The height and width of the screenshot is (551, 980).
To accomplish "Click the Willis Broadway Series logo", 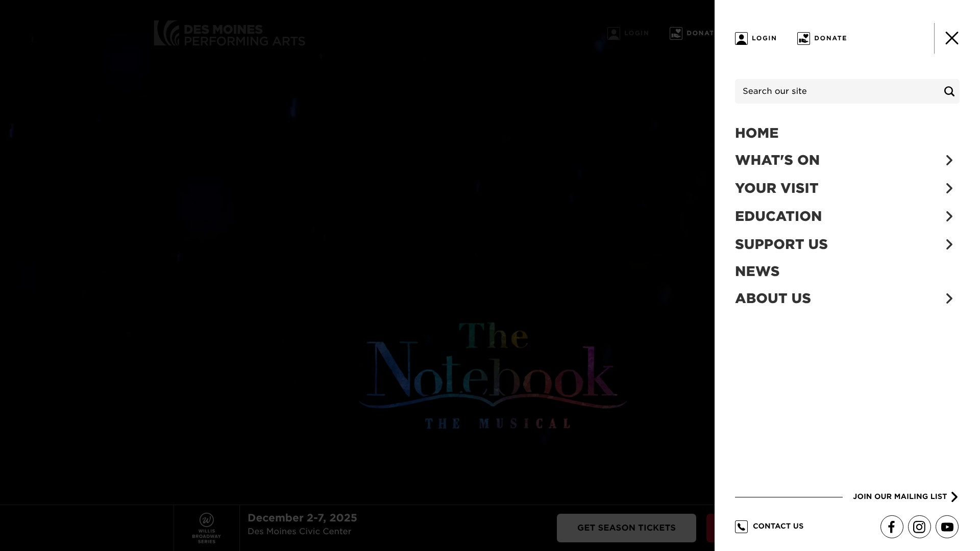I will (x=207, y=528).
